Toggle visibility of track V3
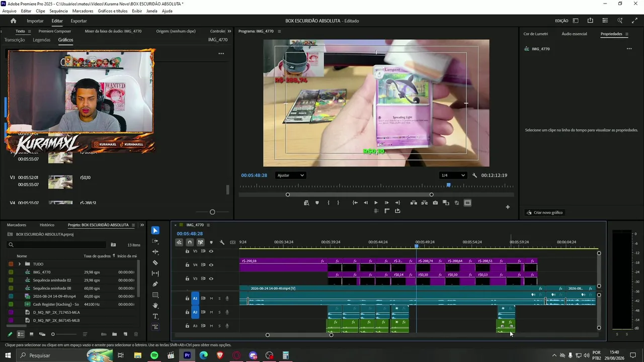 click(211, 279)
